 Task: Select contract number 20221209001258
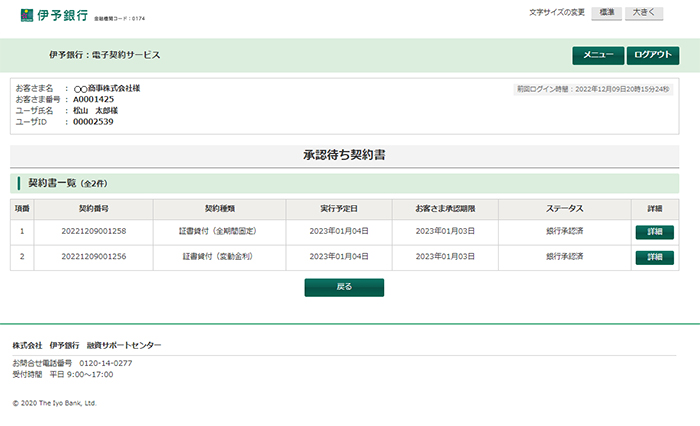94,231
